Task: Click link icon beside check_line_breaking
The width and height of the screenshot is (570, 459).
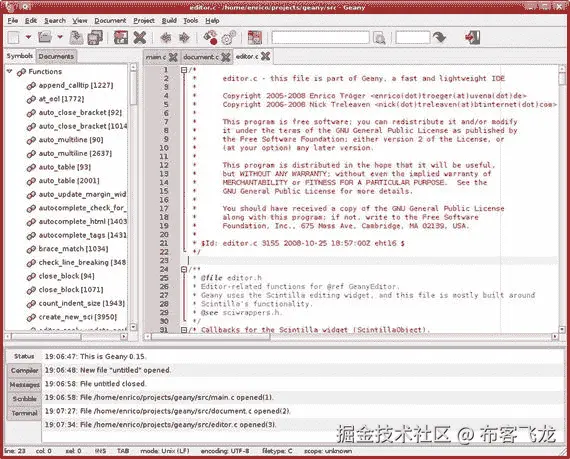Action: tap(31, 263)
